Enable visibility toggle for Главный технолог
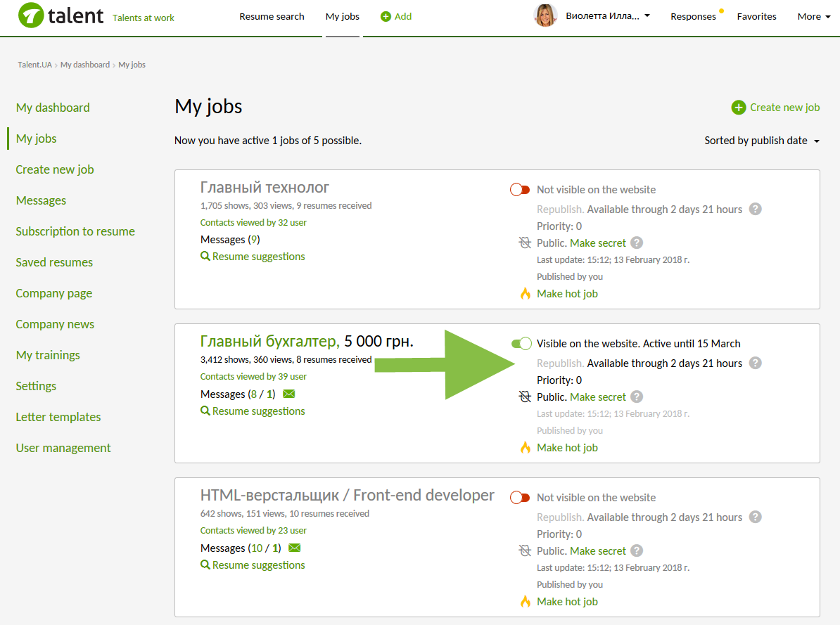This screenshot has height=625, width=840. [520, 190]
